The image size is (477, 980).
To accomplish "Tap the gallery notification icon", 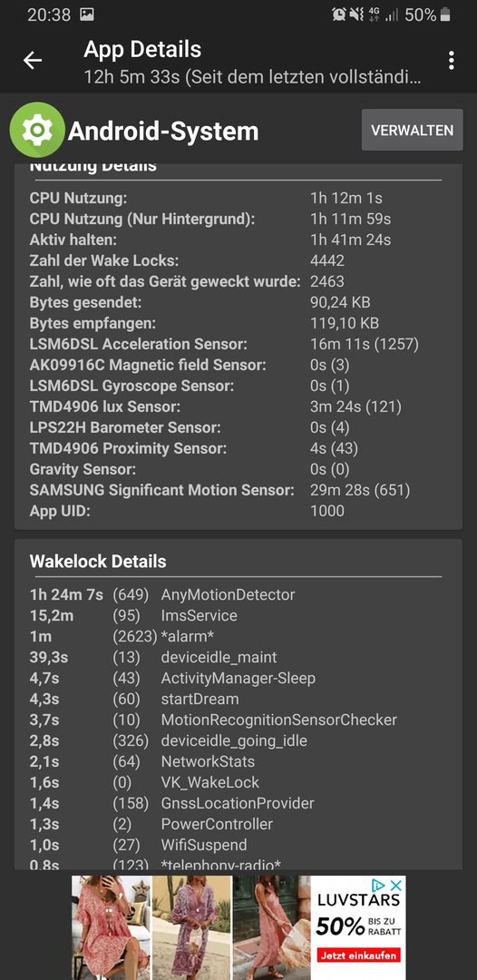I will [x=86, y=15].
